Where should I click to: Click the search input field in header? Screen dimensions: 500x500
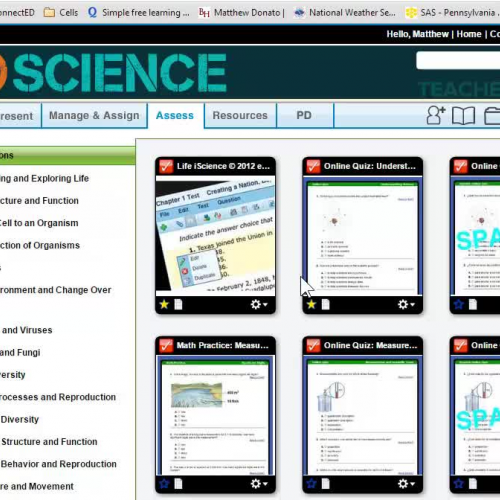(458, 61)
